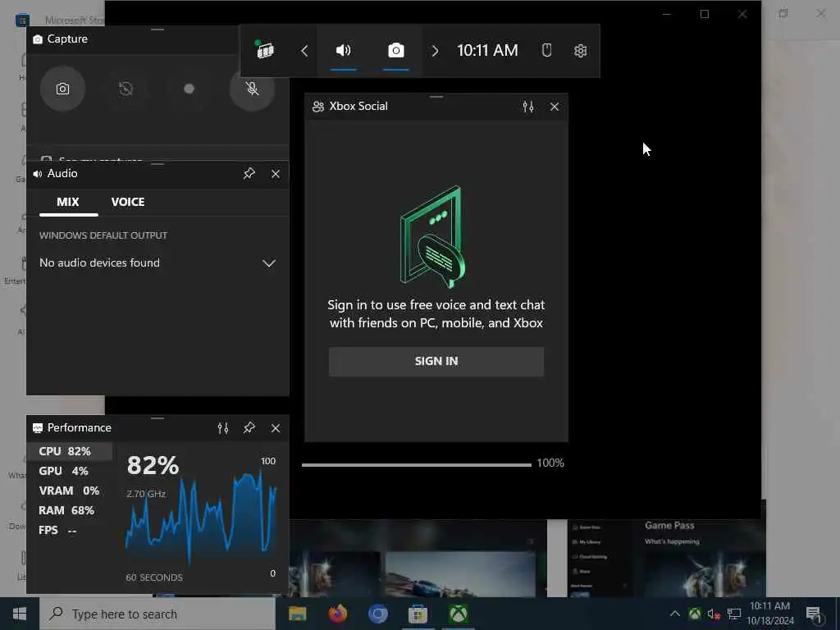Click the SIGN IN button
Screen dimensions: 840x630
point(436,361)
